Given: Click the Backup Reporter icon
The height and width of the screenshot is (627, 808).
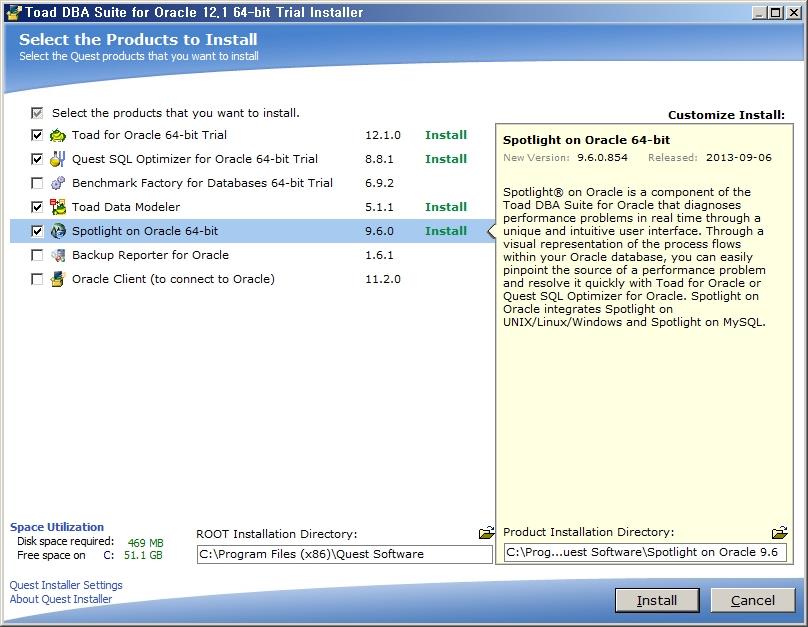Looking at the screenshot, I should (x=58, y=255).
